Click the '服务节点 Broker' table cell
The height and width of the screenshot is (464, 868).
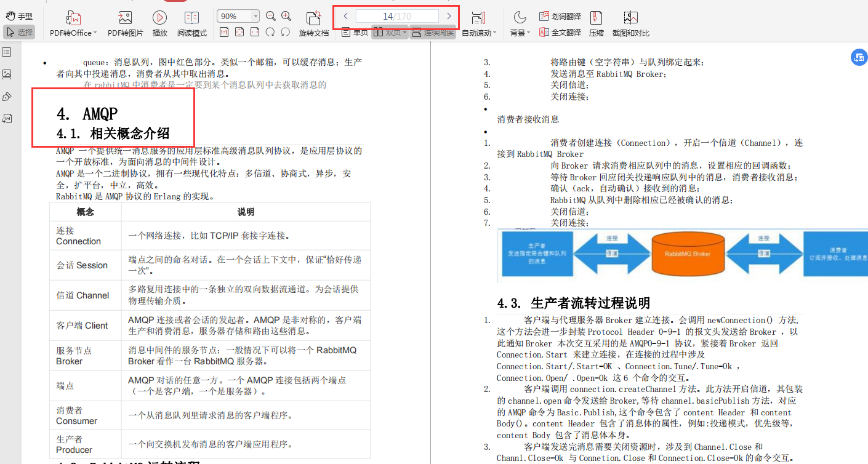click(x=86, y=356)
